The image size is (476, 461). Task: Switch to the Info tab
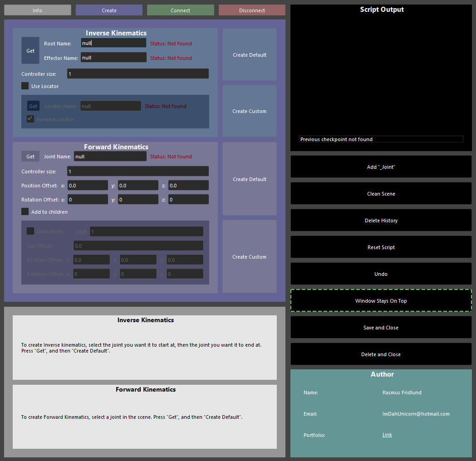pos(38,10)
